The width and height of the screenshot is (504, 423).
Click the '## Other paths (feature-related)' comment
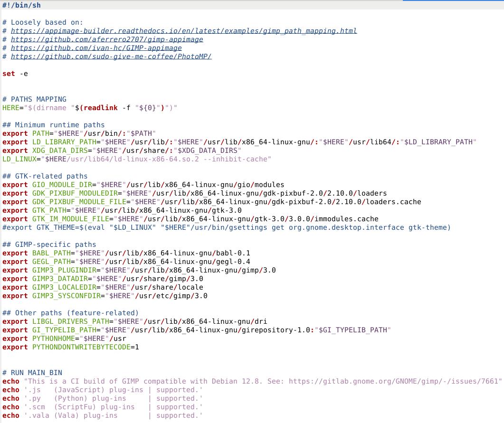tap(70, 313)
